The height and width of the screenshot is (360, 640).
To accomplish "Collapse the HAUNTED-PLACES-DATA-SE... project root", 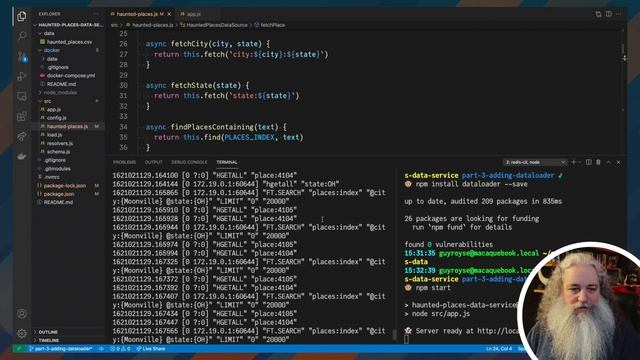I will pos(68,24).
